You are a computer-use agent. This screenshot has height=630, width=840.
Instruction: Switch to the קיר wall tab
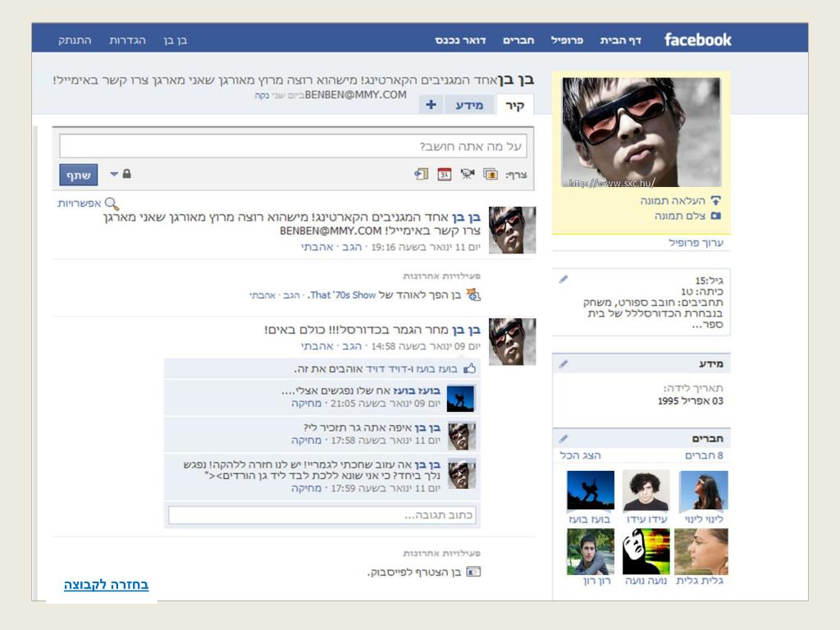click(x=515, y=105)
